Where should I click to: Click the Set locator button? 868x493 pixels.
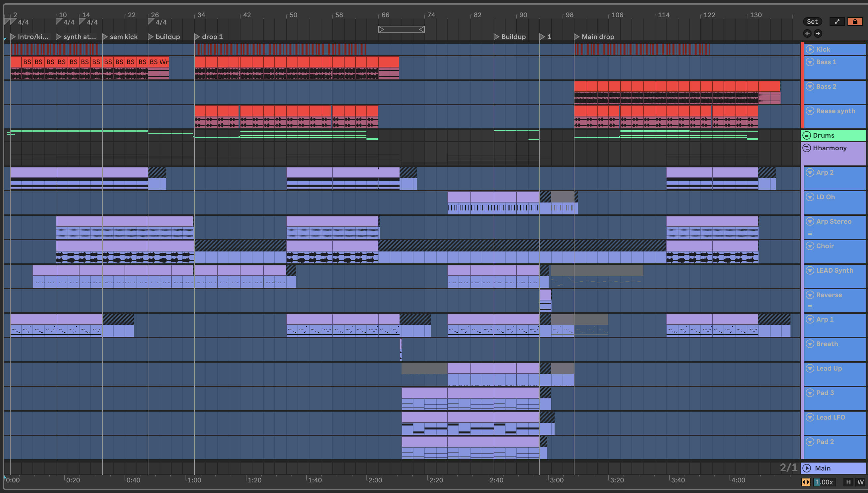coord(812,22)
